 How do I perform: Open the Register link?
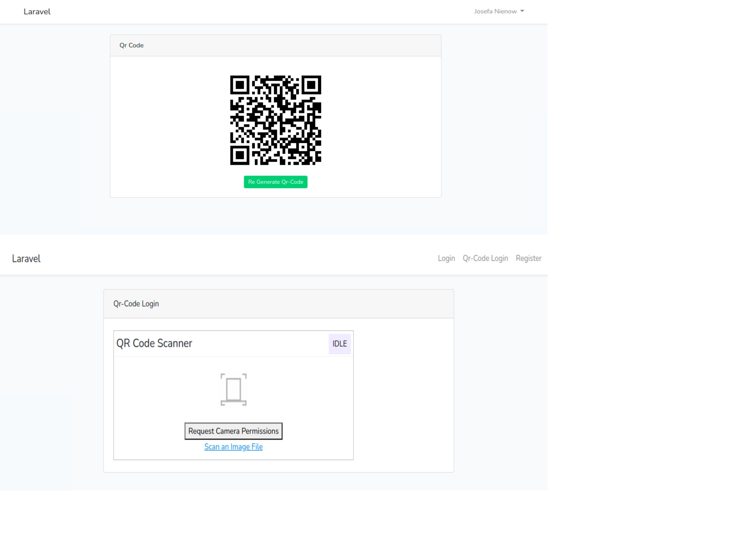pyautogui.click(x=528, y=258)
